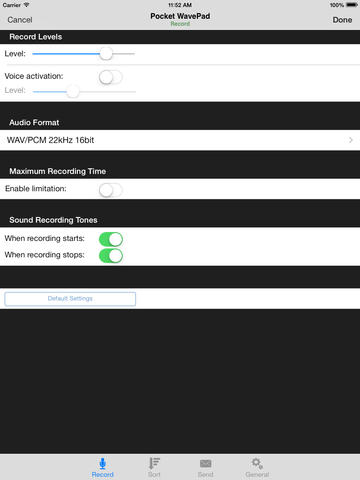This screenshot has width=360, height=480.
Task: Tap the Wi-Fi icon in status bar
Action: click(26, 5)
